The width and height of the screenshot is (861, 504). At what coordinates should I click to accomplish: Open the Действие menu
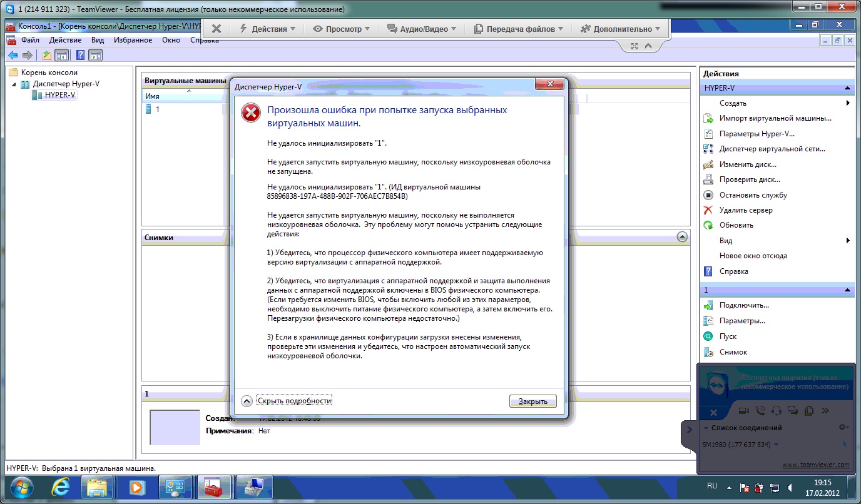(x=65, y=40)
